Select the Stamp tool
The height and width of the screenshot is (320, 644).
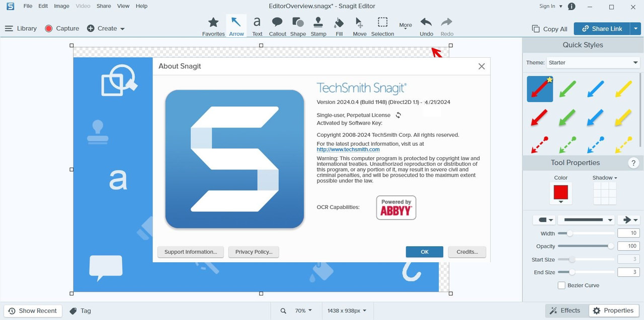tap(318, 27)
